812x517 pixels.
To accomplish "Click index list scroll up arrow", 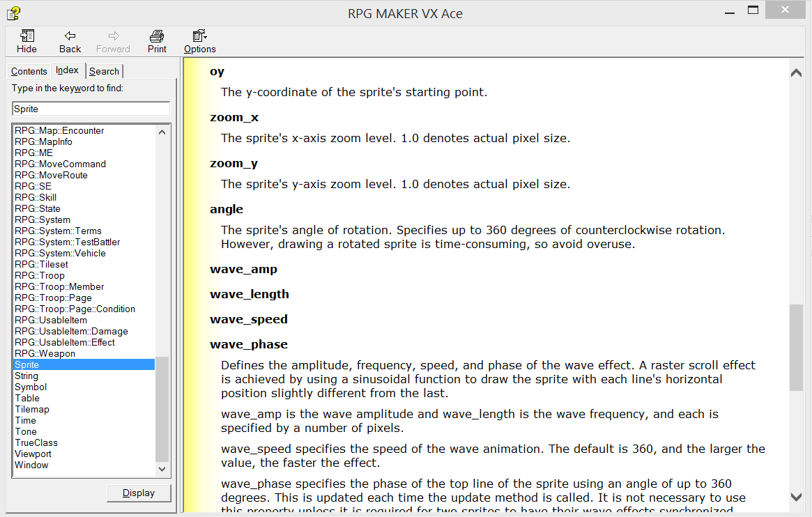I will [x=162, y=132].
